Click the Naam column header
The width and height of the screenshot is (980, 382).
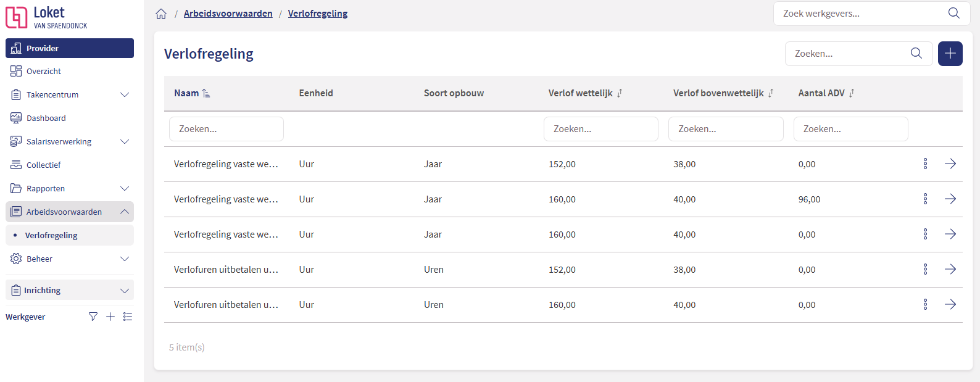tap(186, 93)
